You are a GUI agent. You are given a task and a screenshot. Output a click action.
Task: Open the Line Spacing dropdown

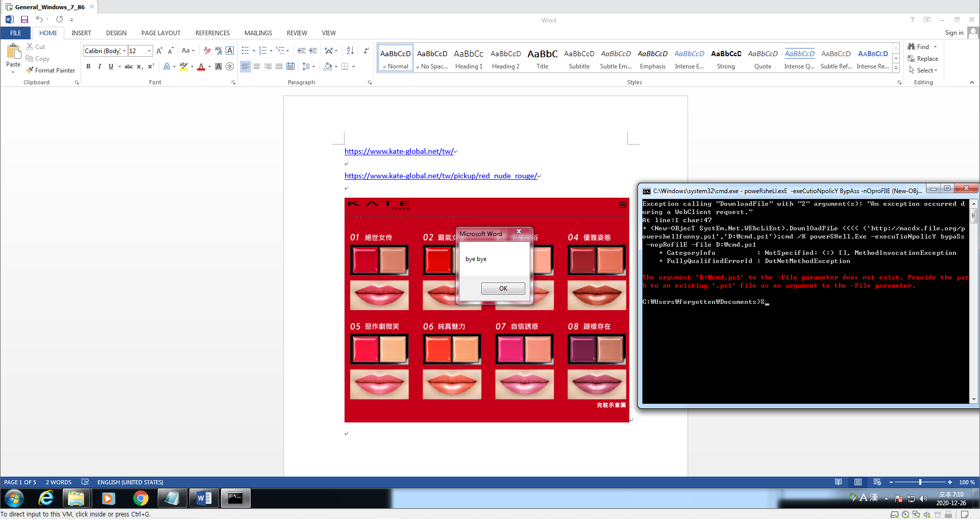point(309,66)
